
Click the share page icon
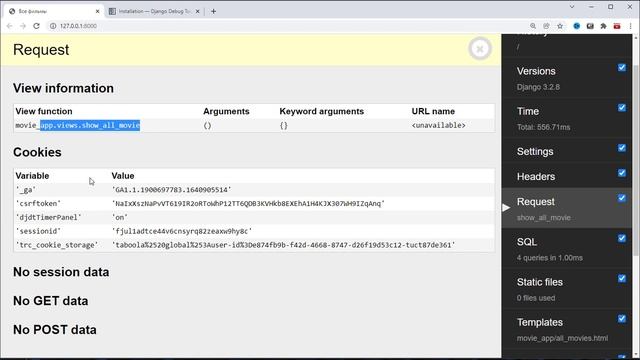[x=546, y=26]
